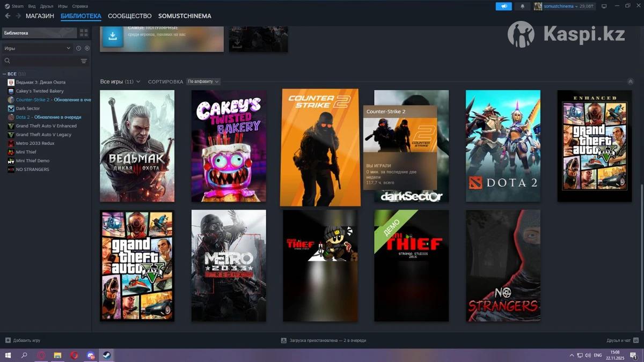The height and width of the screenshot is (362, 644).
Task: Collapse the ВСЕ games category
Action: coord(4,74)
